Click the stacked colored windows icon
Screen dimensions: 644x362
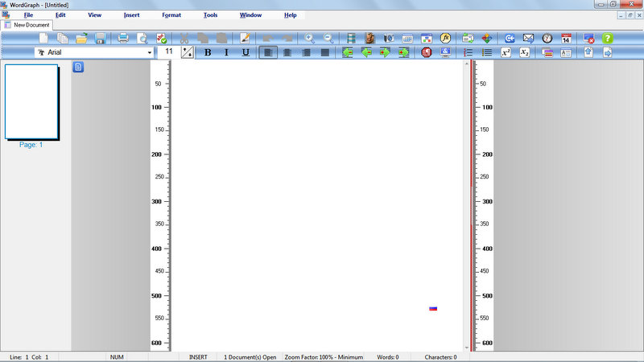(547, 52)
